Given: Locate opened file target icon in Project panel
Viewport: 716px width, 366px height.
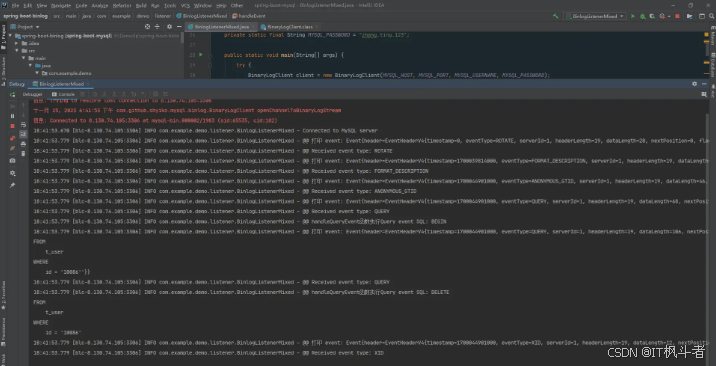Looking at the screenshot, I should point(147,27).
